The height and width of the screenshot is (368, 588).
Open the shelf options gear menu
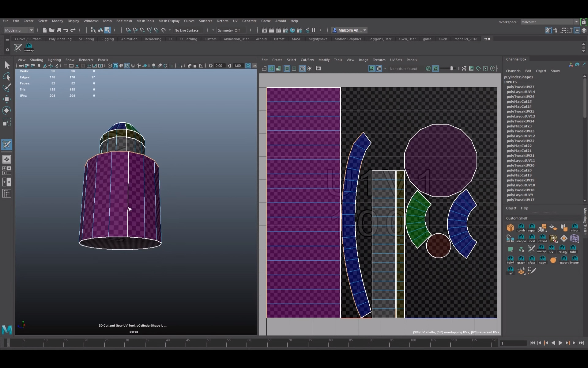(x=7, y=50)
